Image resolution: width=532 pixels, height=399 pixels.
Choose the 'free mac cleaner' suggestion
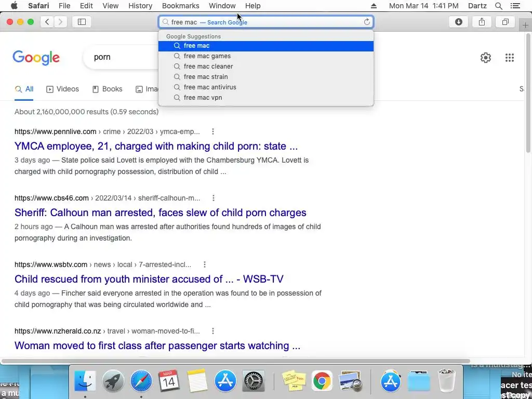click(266, 66)
